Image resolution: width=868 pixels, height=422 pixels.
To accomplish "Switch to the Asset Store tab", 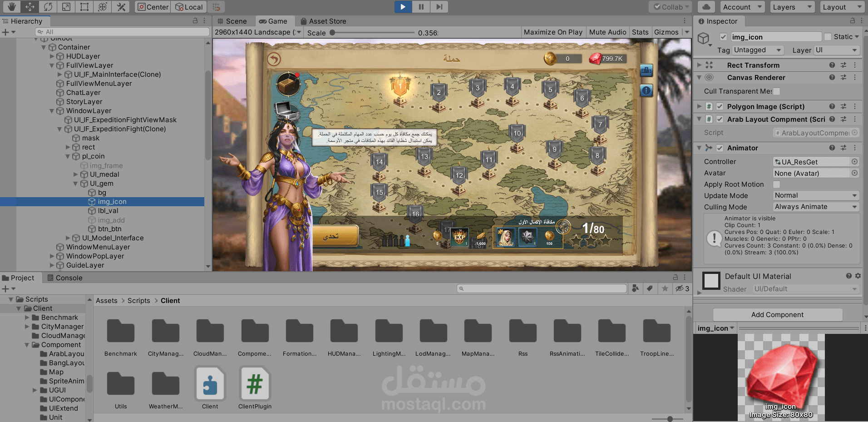I will [x=323, y=21].
